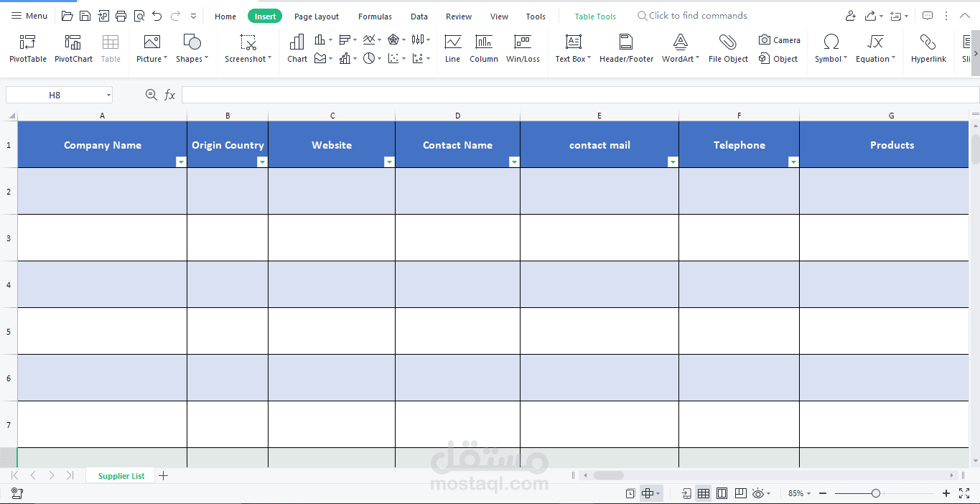Open Print Preview from the quick toolbar
This screenshot has width=980, height=504.
tap(139, 16)
